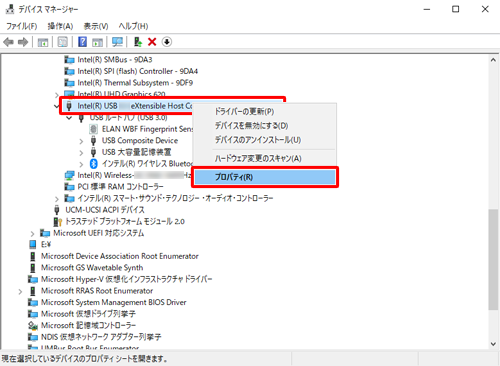Collapse the Intel(R) USB eXtensible Host Controller node
Viewport: 500px width, 366px height.
click(57, 106)
